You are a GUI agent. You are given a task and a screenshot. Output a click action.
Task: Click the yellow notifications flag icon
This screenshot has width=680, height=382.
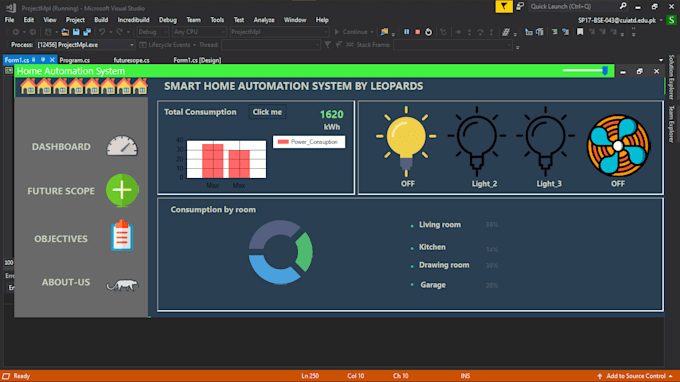[503, 7]
